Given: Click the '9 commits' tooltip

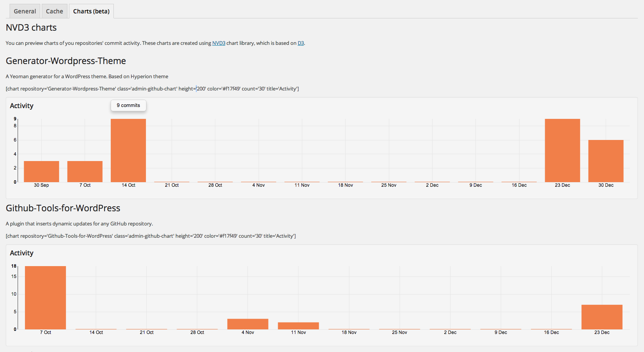Looking at the screenshot, I should pyautogui.click(x=128, y=105).
